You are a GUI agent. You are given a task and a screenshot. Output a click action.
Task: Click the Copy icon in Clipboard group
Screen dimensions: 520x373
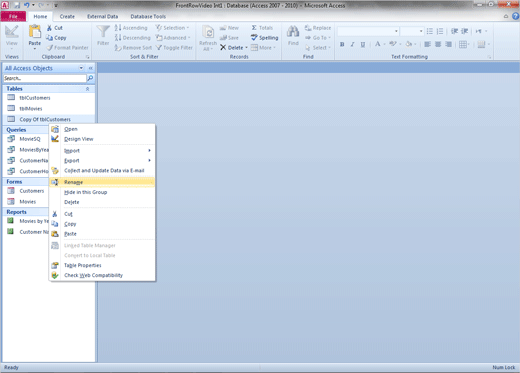pyautogui.click(x=49, y=38)
